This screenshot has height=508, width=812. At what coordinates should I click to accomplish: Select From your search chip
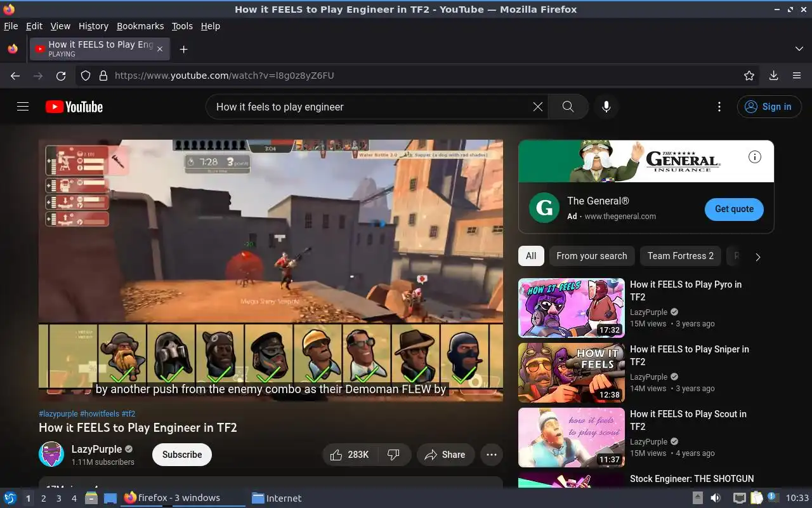click(x=592, y=256)
